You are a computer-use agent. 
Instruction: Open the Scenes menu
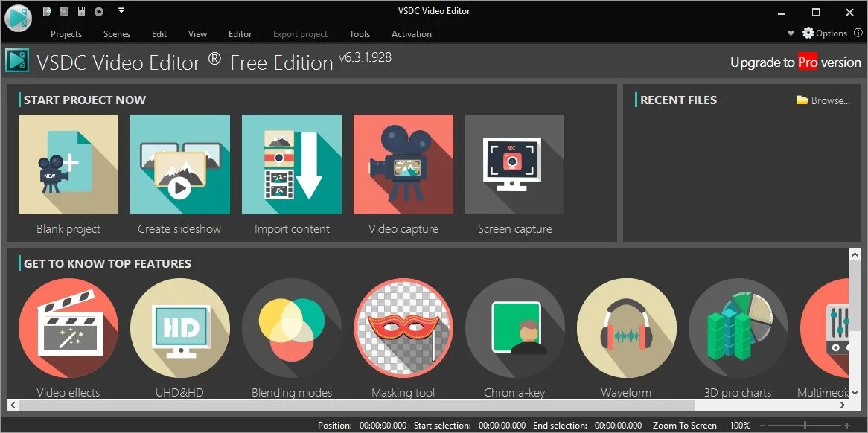click(117, 33)
